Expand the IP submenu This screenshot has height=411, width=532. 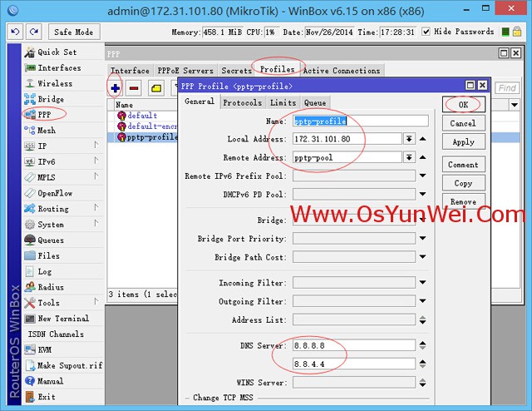coord(96,146)
